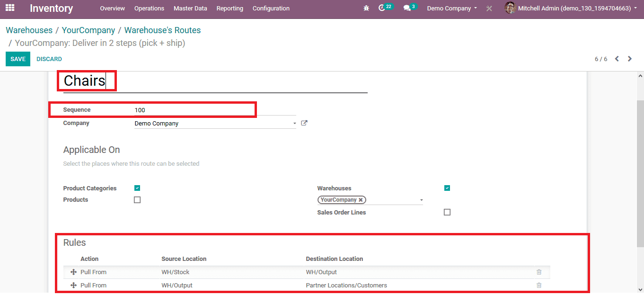Uncheck the Warehouses checkbox
This screenshot has height=295, width=644.
click(447, 188)
